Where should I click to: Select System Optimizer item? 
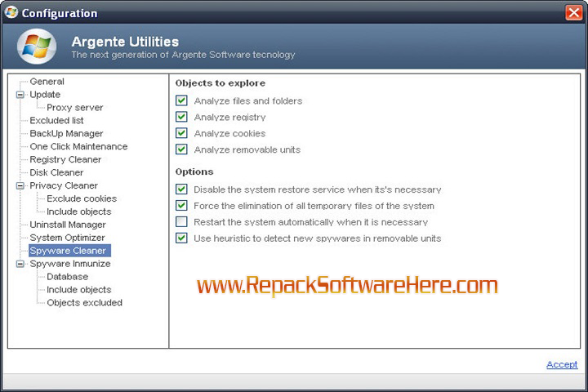point(68,238)
